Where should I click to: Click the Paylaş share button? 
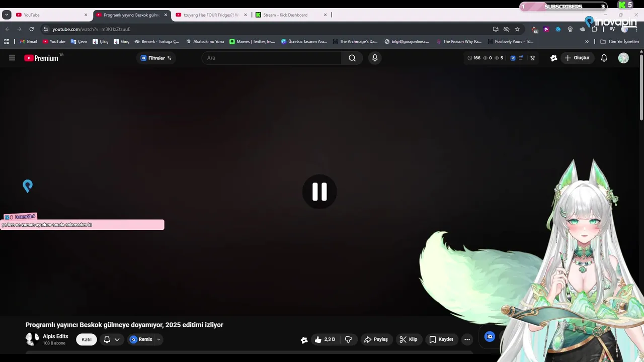[376, 339]
